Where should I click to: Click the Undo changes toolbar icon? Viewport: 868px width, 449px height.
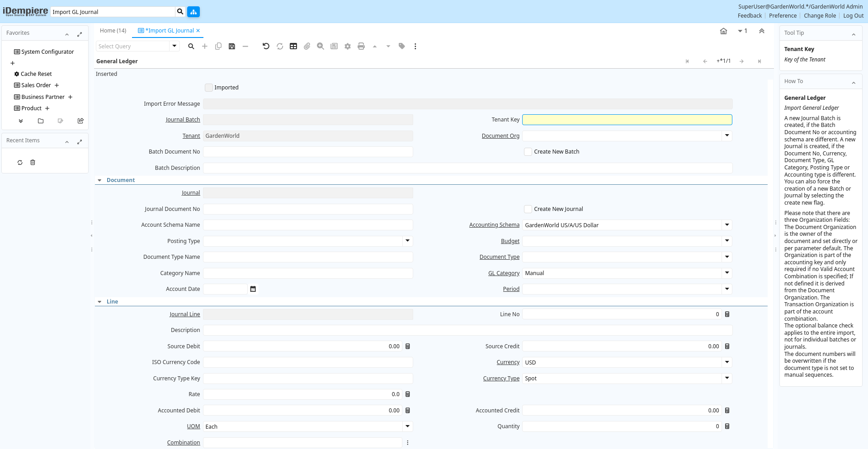266,46
